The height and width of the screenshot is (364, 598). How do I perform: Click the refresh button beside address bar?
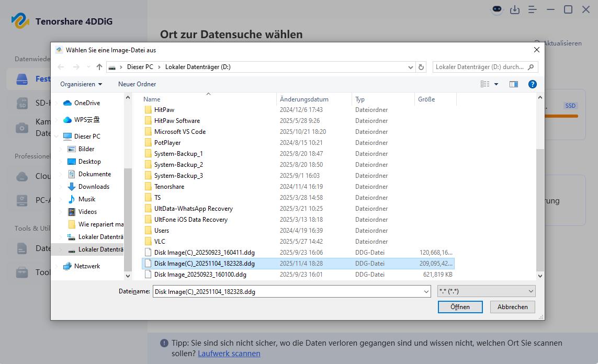point(421,67)
